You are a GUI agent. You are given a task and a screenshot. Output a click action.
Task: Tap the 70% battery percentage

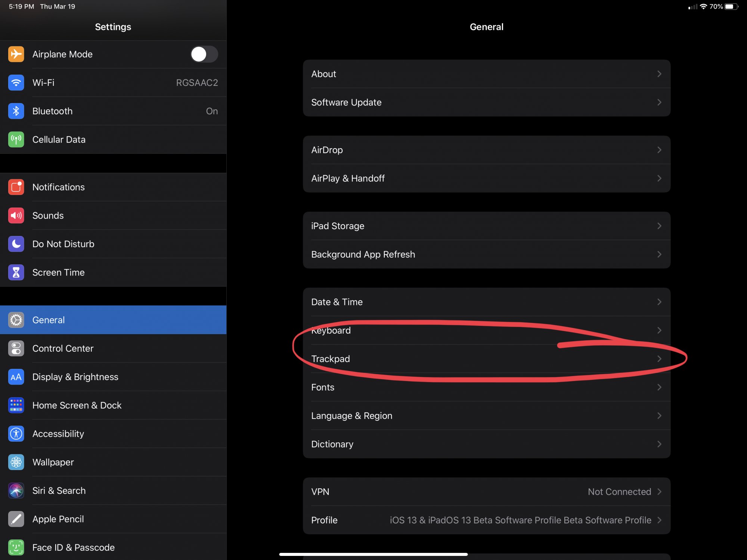click(716, 6)
